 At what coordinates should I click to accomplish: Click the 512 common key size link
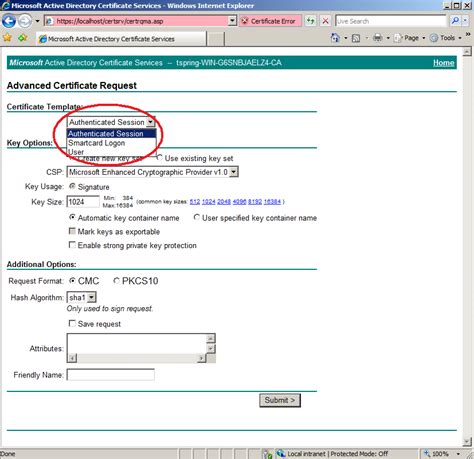195,202
